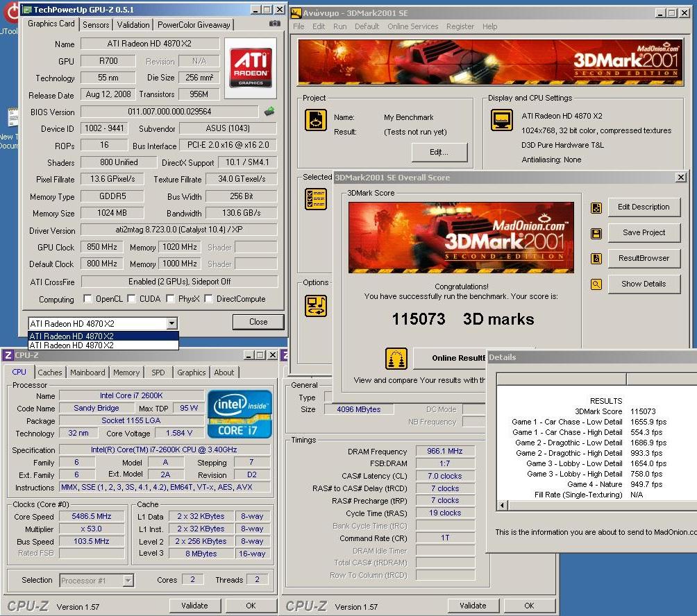Click the red power icon on the desktop
This screenshot has height=616, width=697.
(x=12, y=12)
